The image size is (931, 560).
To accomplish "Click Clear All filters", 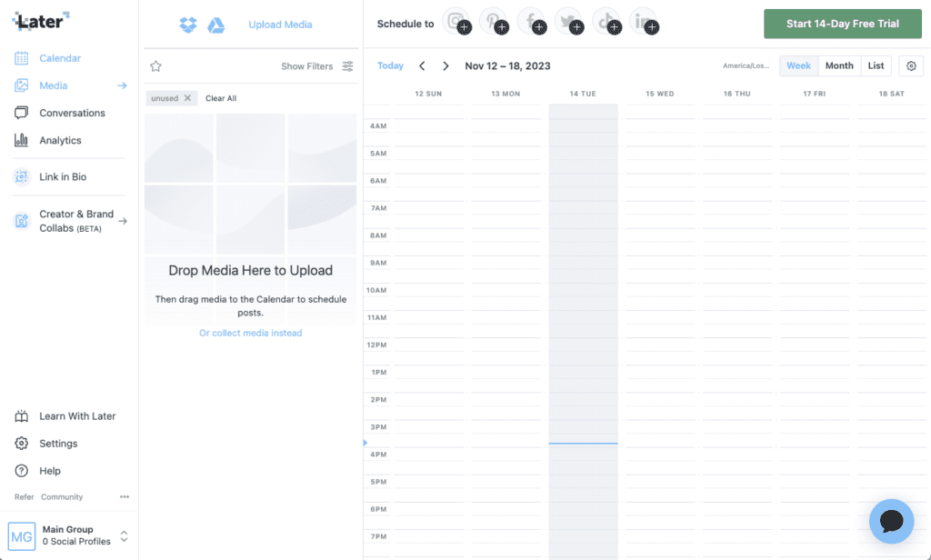I will [x=221, y=98].
